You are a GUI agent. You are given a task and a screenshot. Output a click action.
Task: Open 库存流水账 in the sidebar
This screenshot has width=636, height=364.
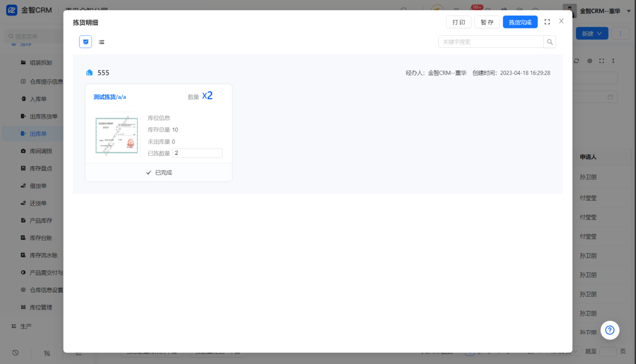44,255
